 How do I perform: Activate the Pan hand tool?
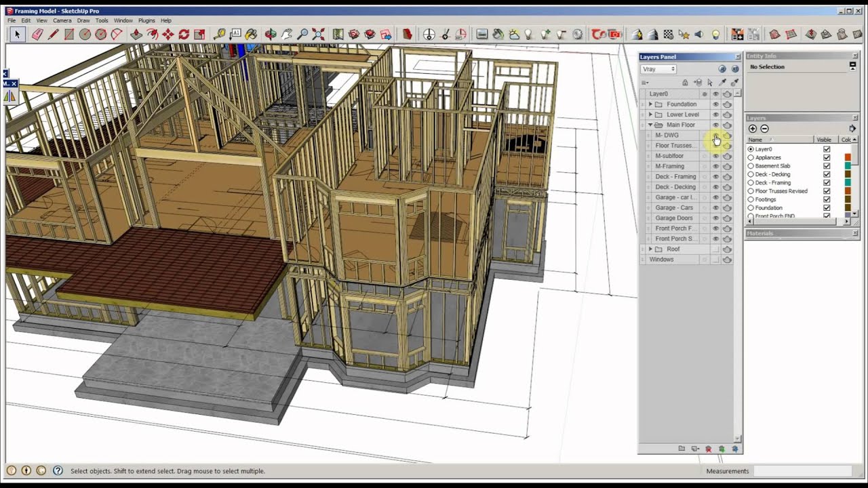point(287,35)
